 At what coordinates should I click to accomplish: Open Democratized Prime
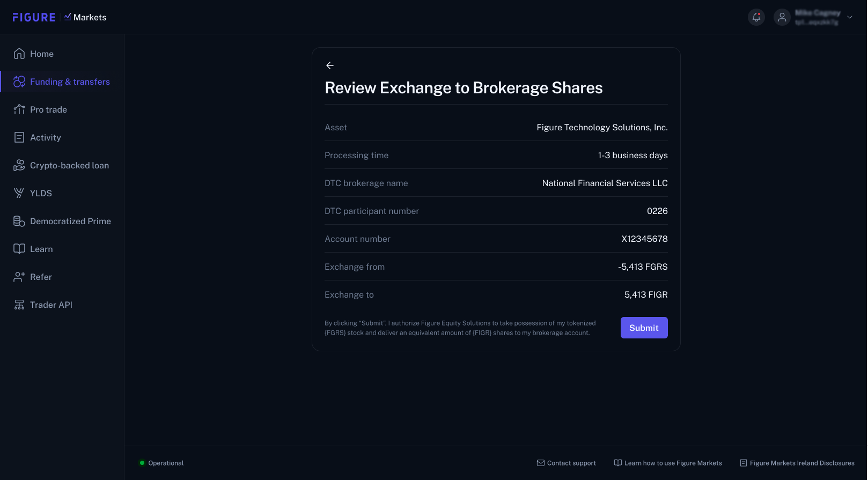70,221
